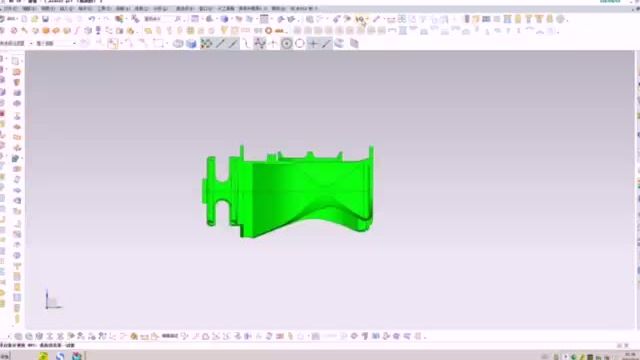
Task: Open the dropdown arrow beside the mouse cursor
Action: tap(367, 19)
